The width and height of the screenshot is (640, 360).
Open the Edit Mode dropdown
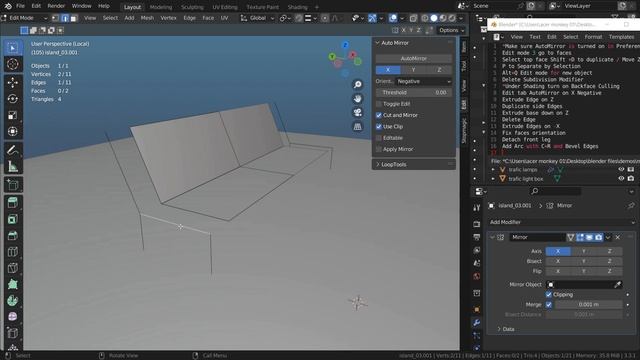coord(24,18)
